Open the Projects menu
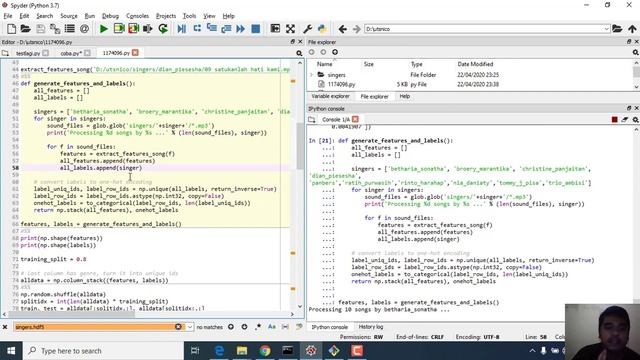This screenshot has width=640, height=360. click(166, 16)
